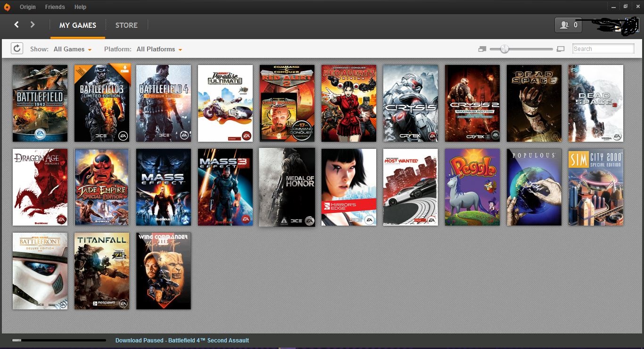Open the Medal of Honor tile
644x349 pixels.
287,187
